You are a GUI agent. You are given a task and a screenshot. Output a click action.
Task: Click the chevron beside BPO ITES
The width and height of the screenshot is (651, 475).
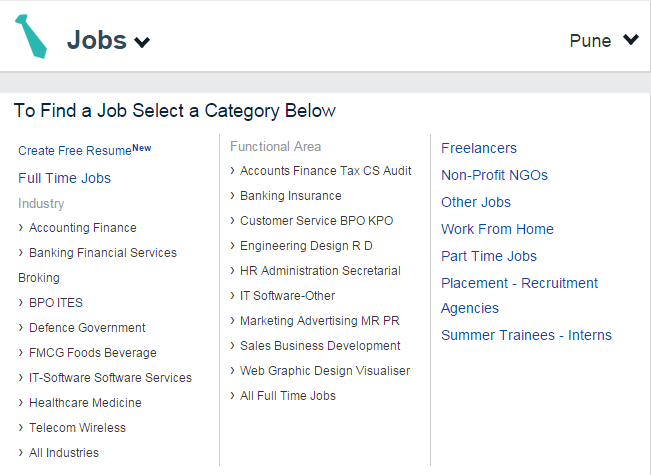coord(21,303)
